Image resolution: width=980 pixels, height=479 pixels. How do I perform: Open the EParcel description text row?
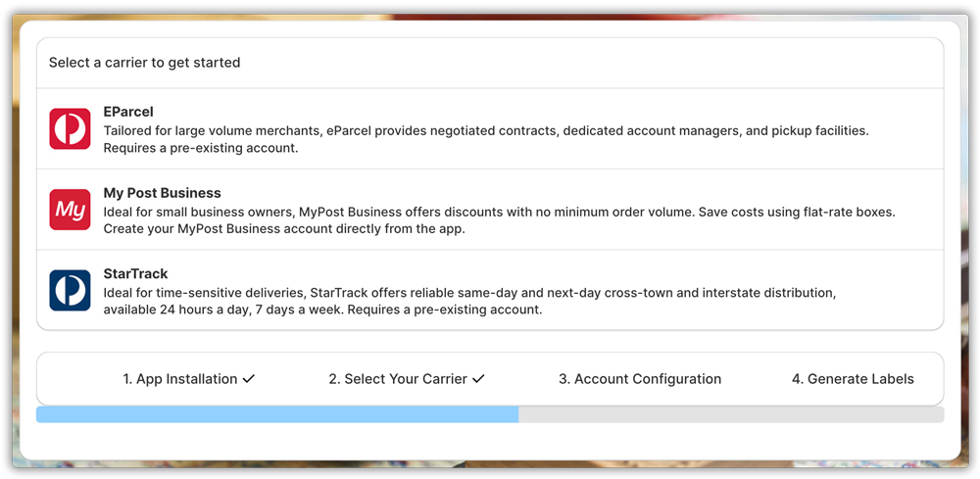tap(486, 130)
